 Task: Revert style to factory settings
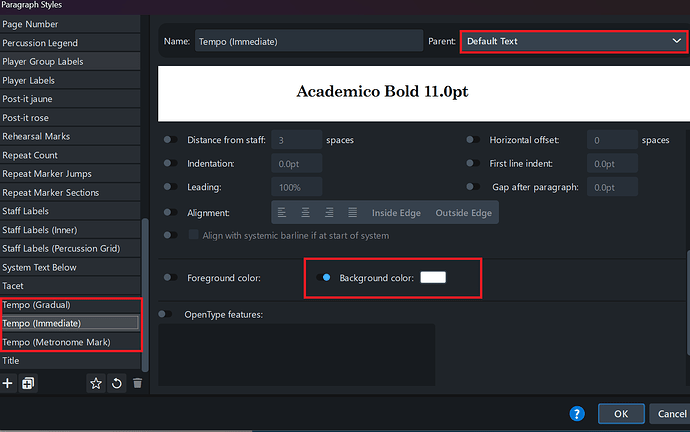[117, 383]
